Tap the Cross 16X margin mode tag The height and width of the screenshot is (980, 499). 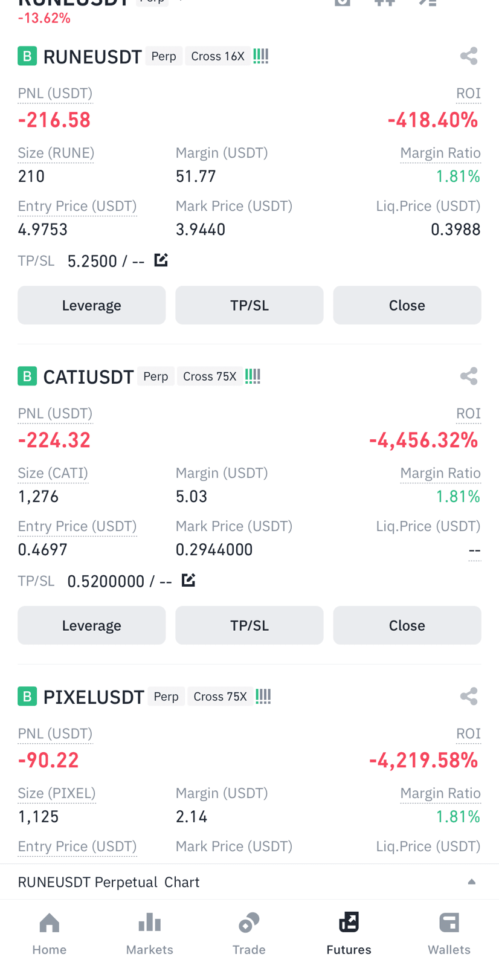coord(217,56)
